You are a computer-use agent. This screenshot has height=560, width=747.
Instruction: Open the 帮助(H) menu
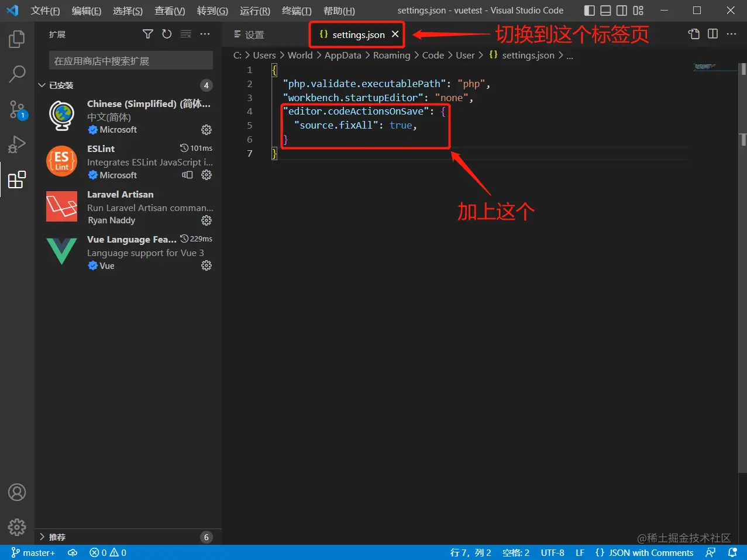(x=339, y=11)
